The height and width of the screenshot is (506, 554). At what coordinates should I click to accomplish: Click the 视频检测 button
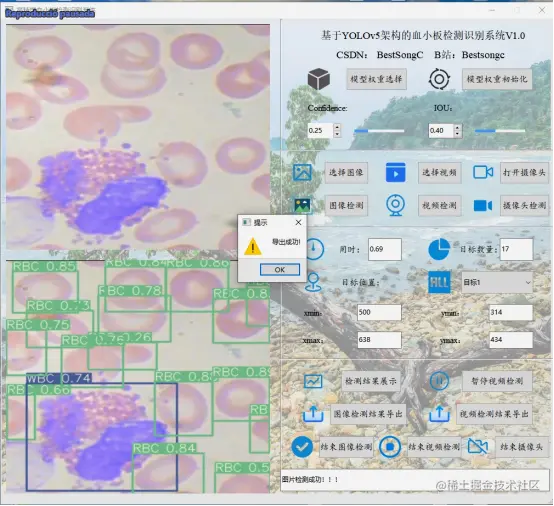click(x=440, y=205)
